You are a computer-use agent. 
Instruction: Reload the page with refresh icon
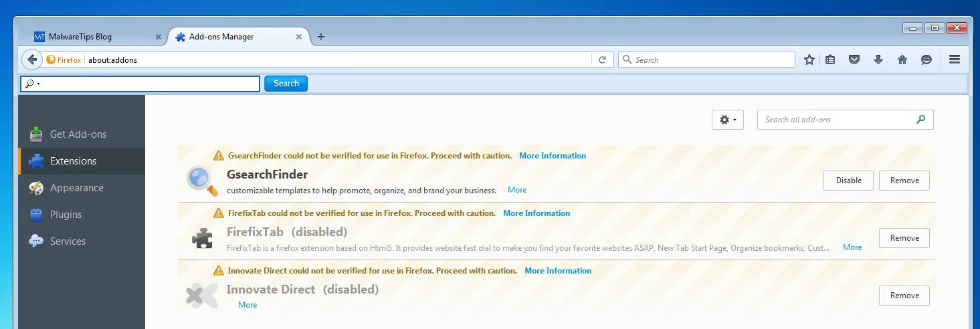point(602,60)
